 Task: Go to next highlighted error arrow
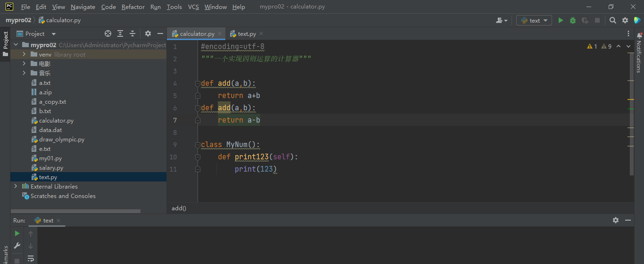point(629,46)
